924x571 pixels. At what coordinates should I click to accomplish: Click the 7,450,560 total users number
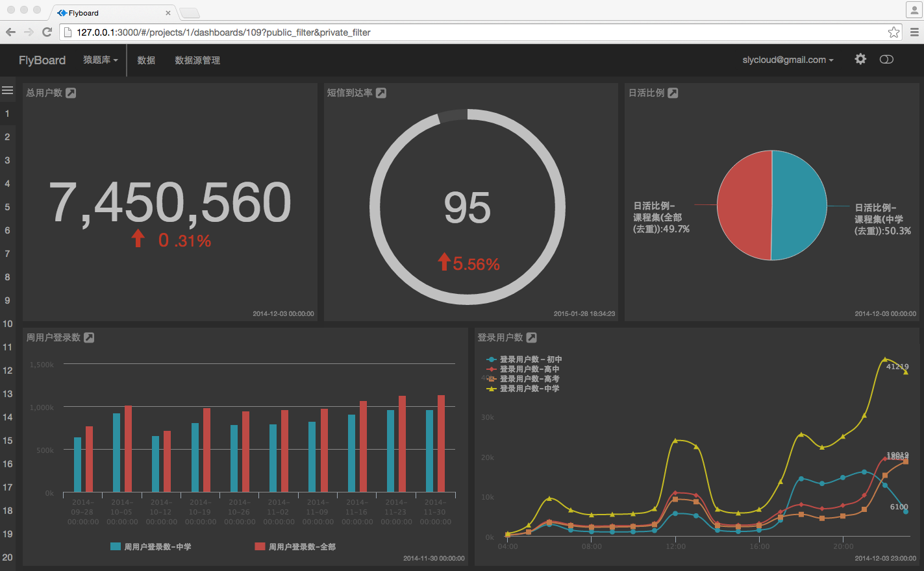(x=170, y=202)
